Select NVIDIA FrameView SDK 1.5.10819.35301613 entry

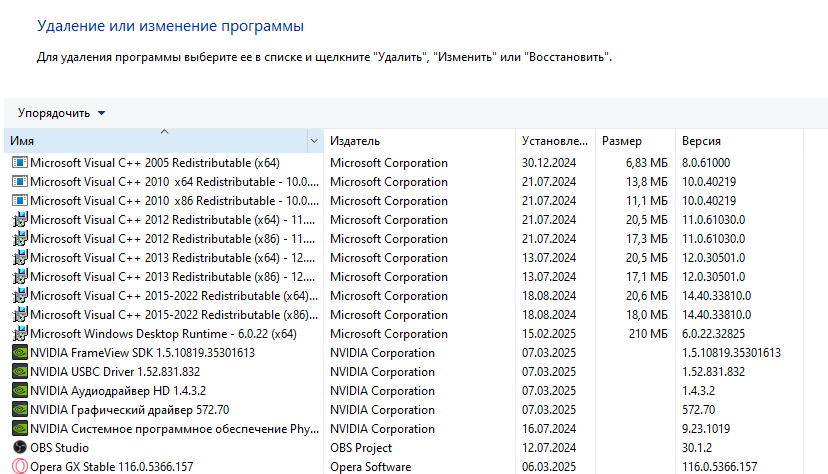(x=143, y=353)
